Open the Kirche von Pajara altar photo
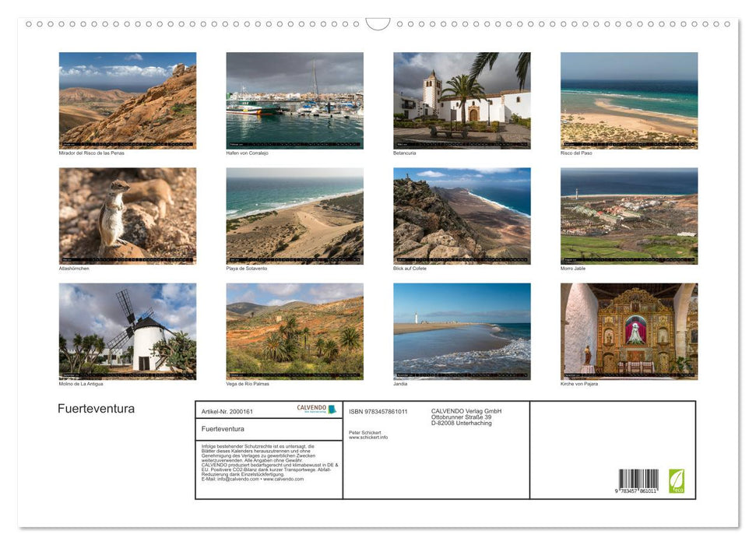Image resolution: width=756 pixels, height=545 pixels. click(629, 330)
